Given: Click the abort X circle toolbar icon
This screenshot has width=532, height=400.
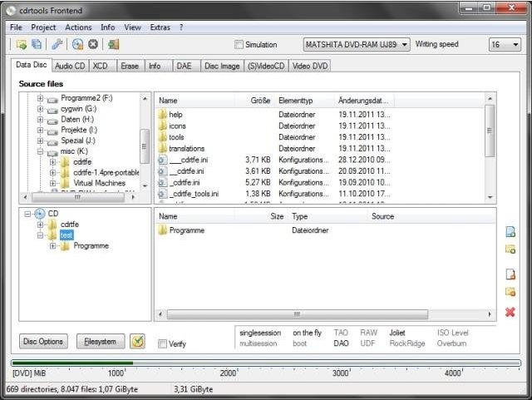Looking at the screenshot, I should pos(93,44).
